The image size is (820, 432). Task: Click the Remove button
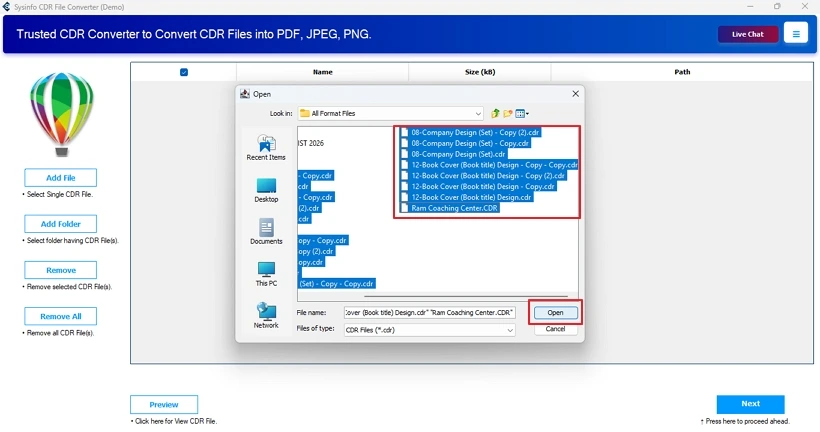click(x=61, y=270)
